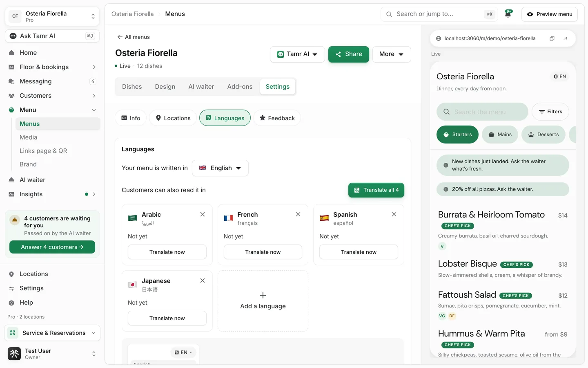This screenshot has height=368, width=588.
Task: Click the Locations pin icon in sidebar
Action: 11,274
